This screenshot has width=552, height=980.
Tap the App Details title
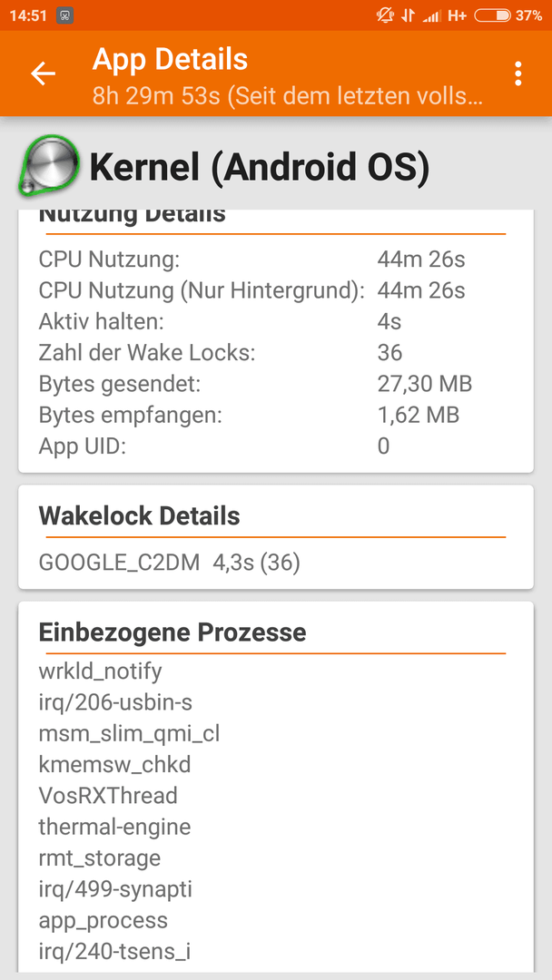click(170, 59)
